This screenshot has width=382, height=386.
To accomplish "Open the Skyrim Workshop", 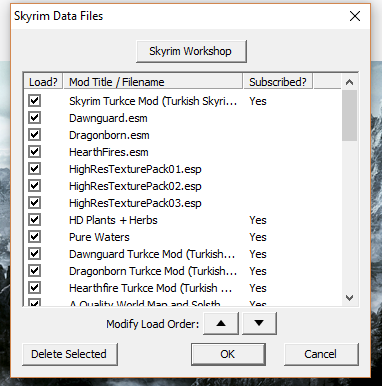I will tap(191, 51).
